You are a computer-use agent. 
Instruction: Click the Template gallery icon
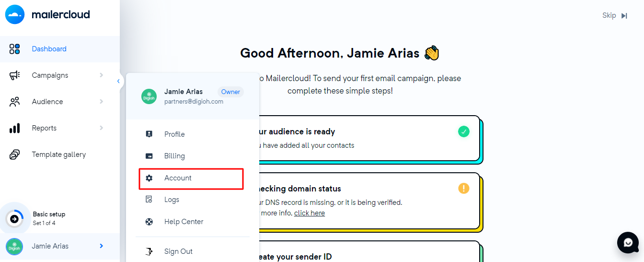[x=15, y=155]
